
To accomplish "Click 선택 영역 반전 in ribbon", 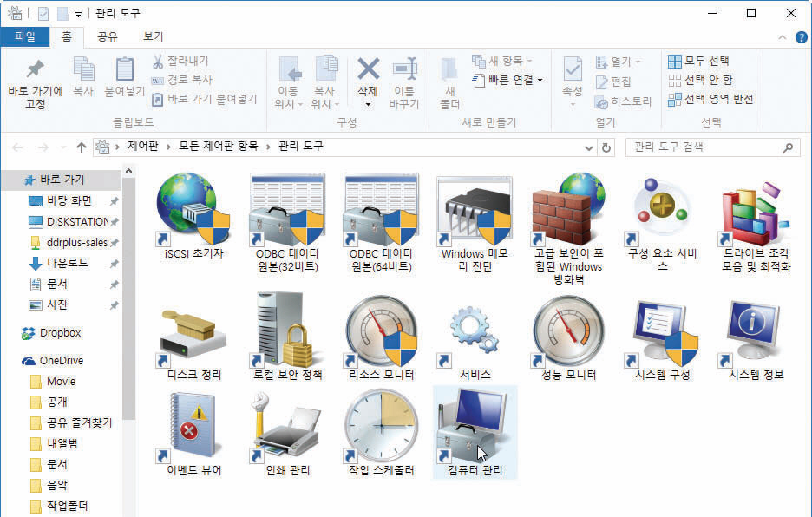I will pyautogui.click(x=710, y=99).
